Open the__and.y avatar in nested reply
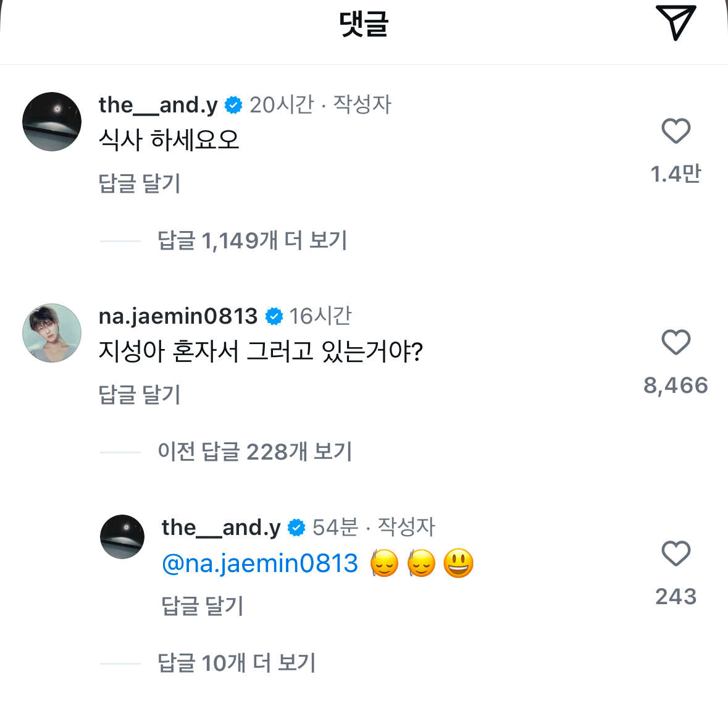 click(122, 537)
